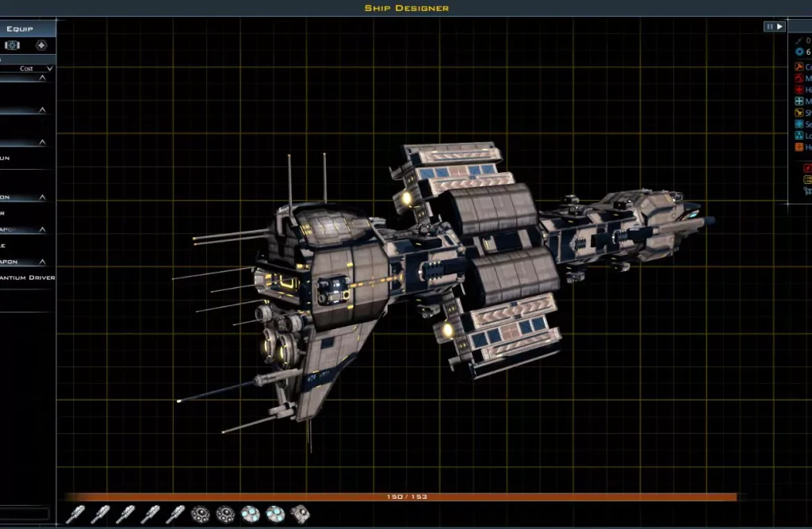Image resolution: width=812 pixels, height=529 pixels.
Task: Click the 150 / 153 capacity bar
Action: tap(406, 496)
